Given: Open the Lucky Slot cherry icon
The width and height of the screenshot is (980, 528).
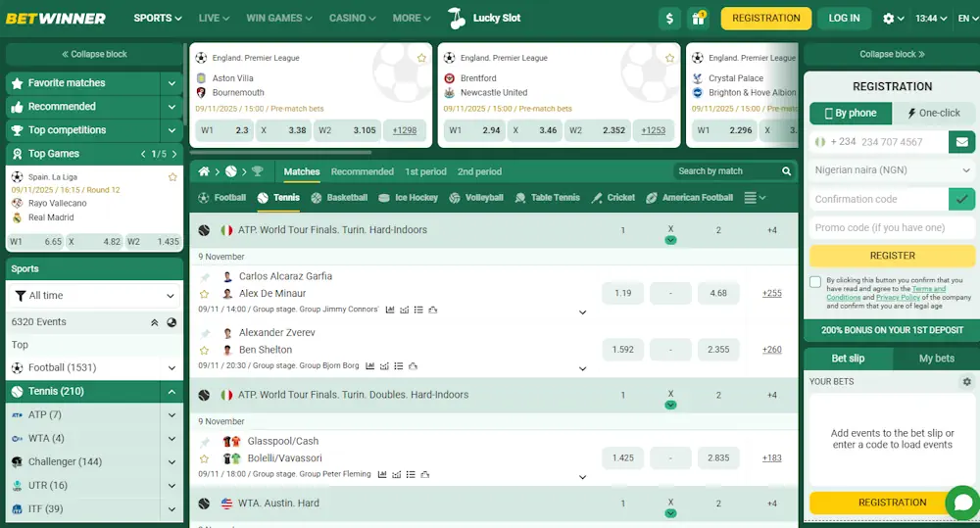Looking at the screenshot, I should pos(457,18).
